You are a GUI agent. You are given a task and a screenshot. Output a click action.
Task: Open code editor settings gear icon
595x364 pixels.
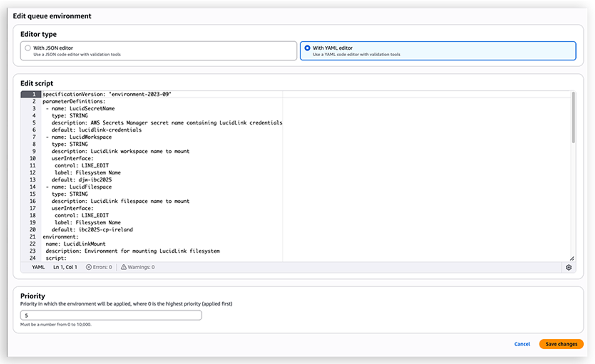pyautogui.click(x=568, y=267)
